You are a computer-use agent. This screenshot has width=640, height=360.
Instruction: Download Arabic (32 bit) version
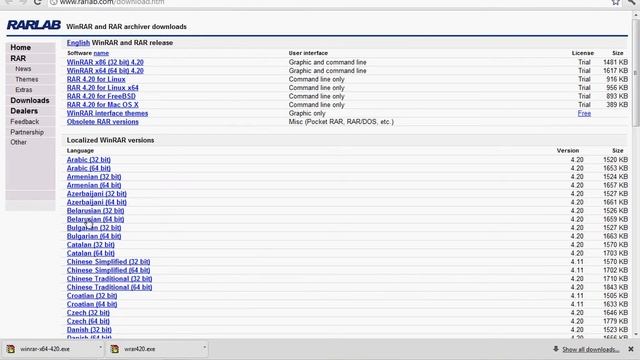(89, 160)
